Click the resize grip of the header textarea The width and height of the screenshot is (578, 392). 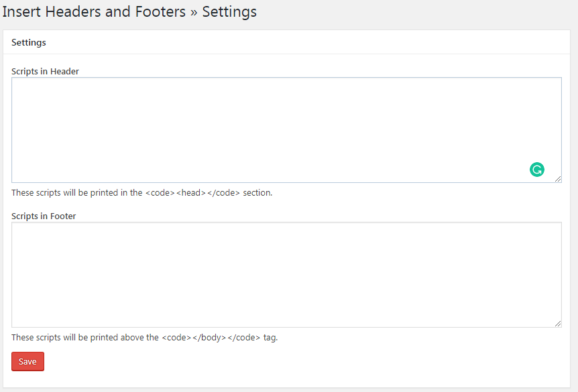559,177
